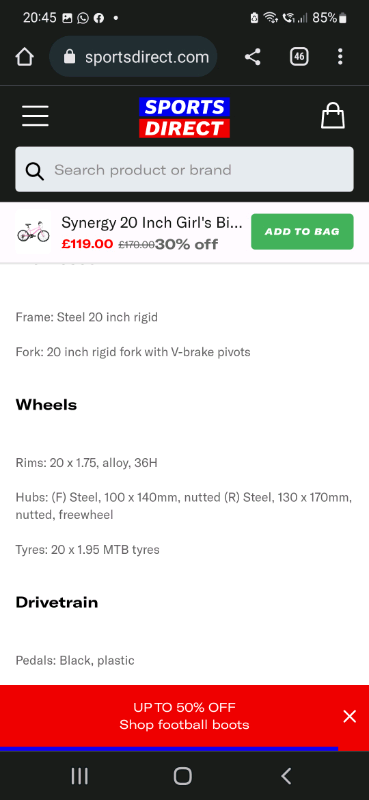Focus the Search product or brand field

[184, 169]
